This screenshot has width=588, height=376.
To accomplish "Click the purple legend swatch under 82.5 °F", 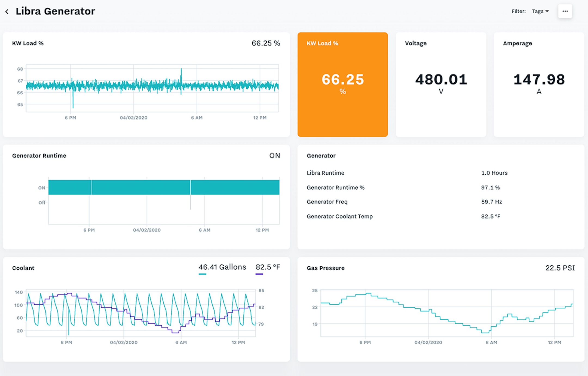I will pyautogui.click(x=259, y=274).
